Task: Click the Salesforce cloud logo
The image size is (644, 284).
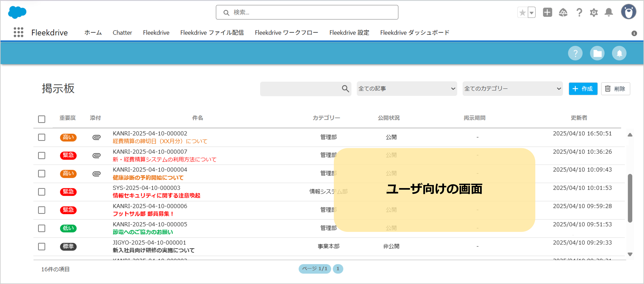Action: click(x=17, y=12)
